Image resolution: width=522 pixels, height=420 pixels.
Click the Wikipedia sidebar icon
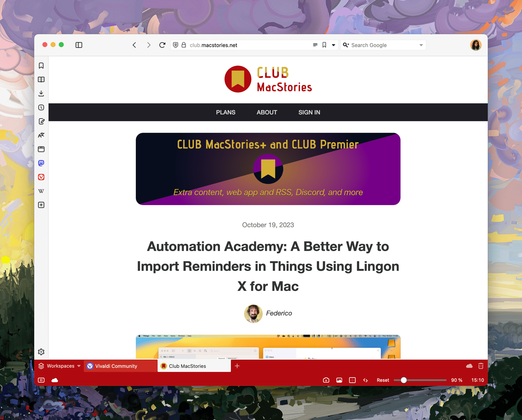coord(42,191)
